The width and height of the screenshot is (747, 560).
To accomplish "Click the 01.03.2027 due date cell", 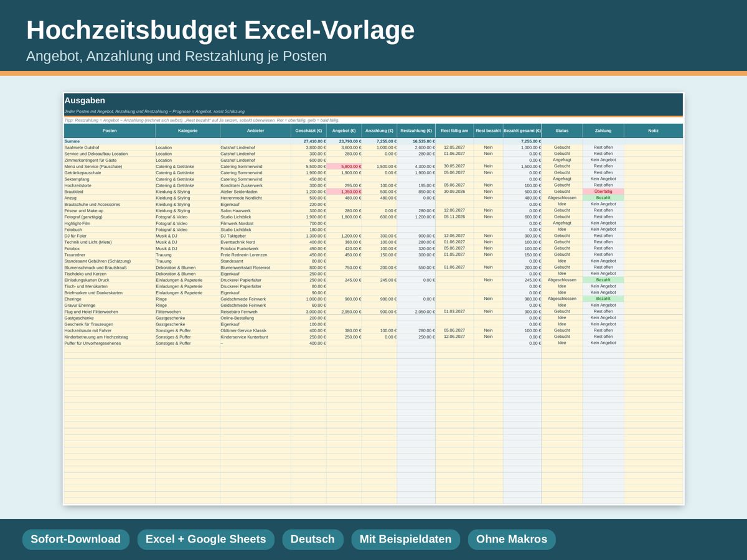I will [x=454, y=312].
